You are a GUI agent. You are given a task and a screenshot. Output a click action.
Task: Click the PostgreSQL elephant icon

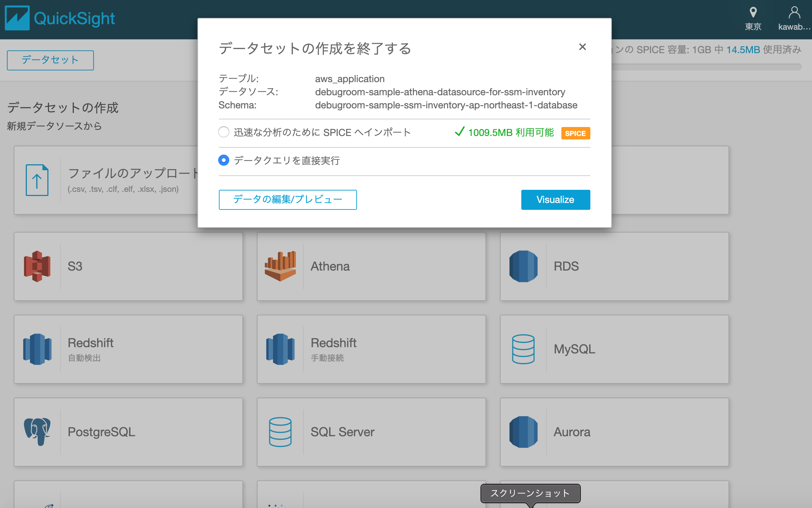[x=37, y=432]
